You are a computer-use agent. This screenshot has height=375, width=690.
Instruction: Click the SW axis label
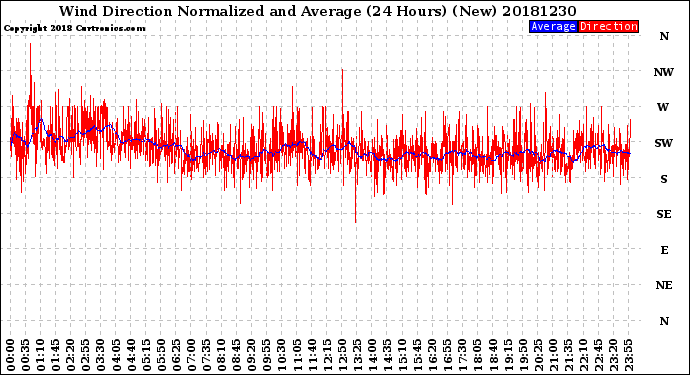click(664, 143)
